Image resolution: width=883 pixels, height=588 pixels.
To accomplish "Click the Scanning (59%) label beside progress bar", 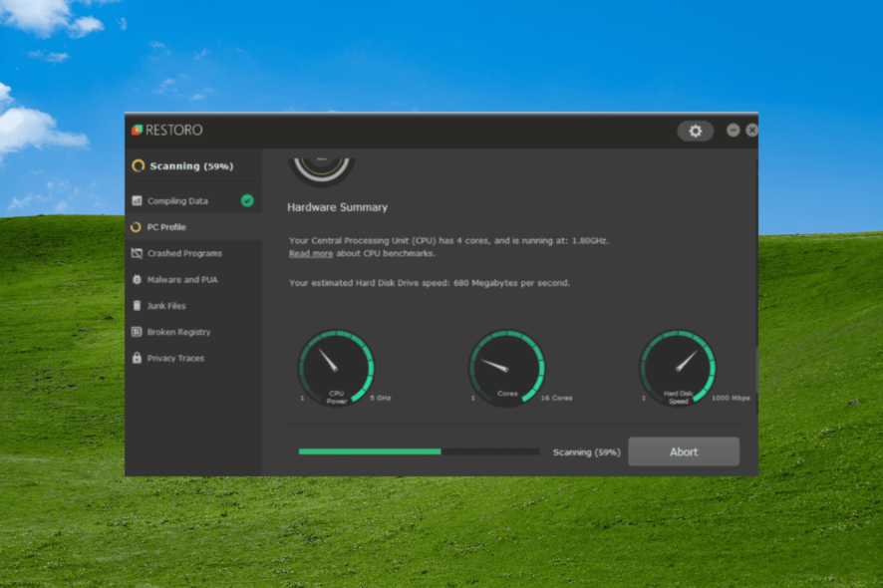I will click(x=586, y=452).
